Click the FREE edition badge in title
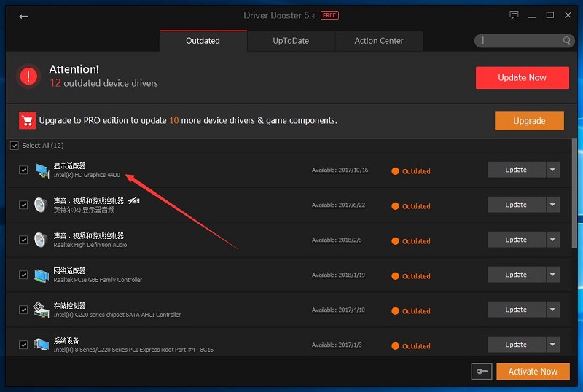 tap(329, 15)
